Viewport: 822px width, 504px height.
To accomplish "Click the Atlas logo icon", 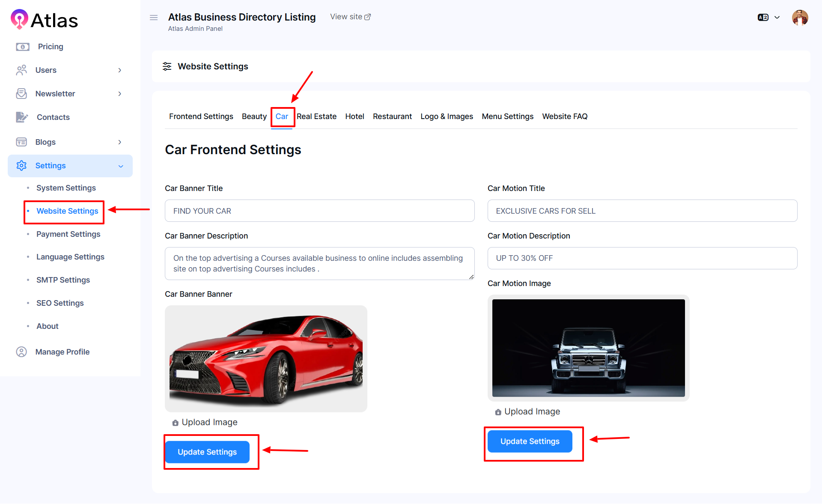I will [19, 19].
